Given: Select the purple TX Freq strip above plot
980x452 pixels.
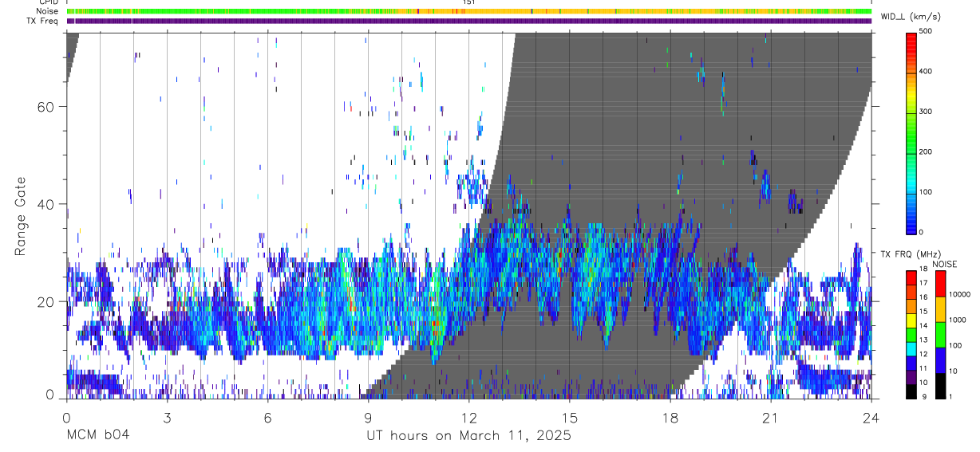Looking at the screenshot, I should pos(469,21).
